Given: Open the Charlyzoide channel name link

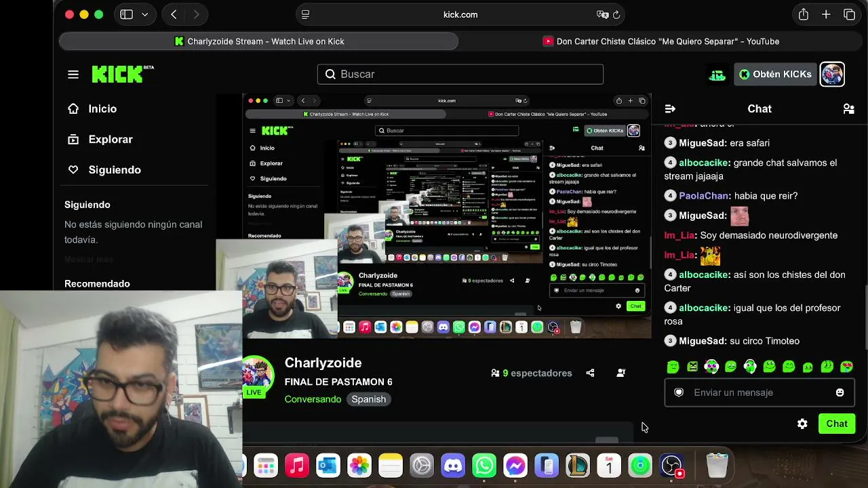Looking at the screenshot, I should tap(323, 363).
